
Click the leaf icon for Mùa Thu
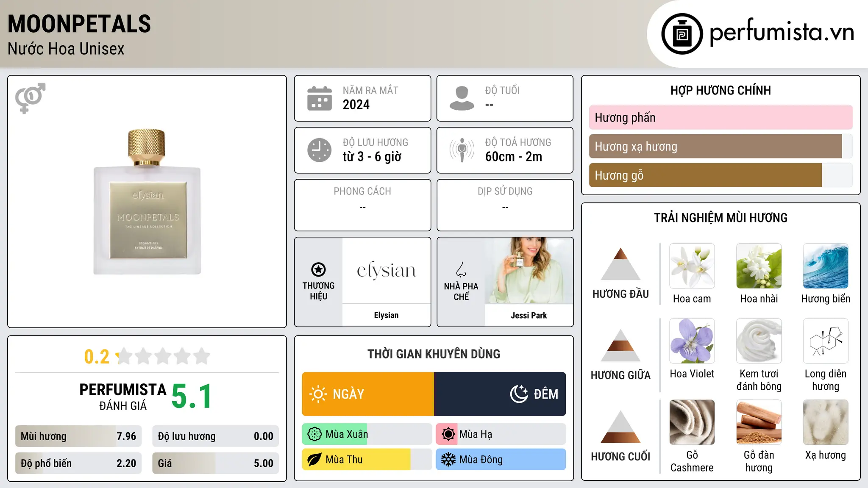[314, 460]
